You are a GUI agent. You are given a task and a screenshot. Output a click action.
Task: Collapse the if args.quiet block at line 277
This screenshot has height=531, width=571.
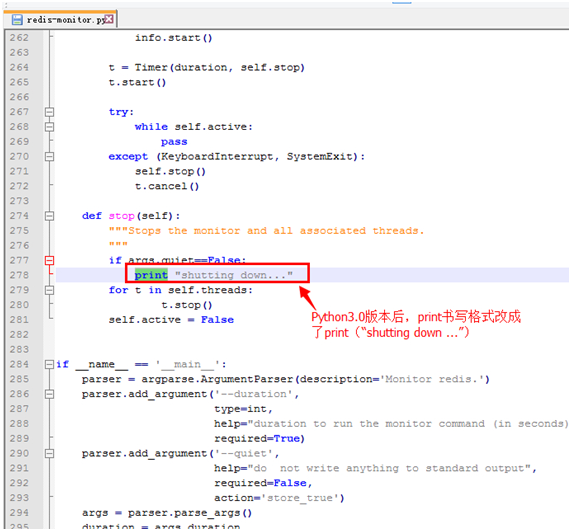(50, 260)
